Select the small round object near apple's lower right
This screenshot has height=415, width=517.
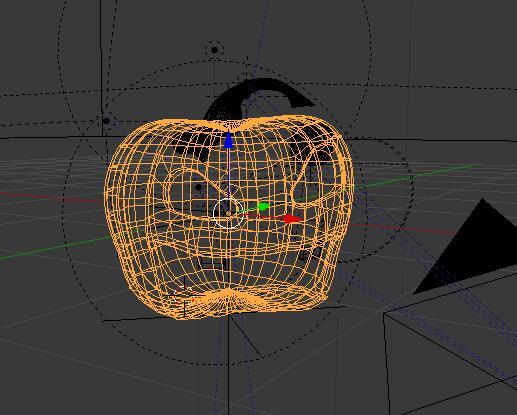(x=304, y=256)
